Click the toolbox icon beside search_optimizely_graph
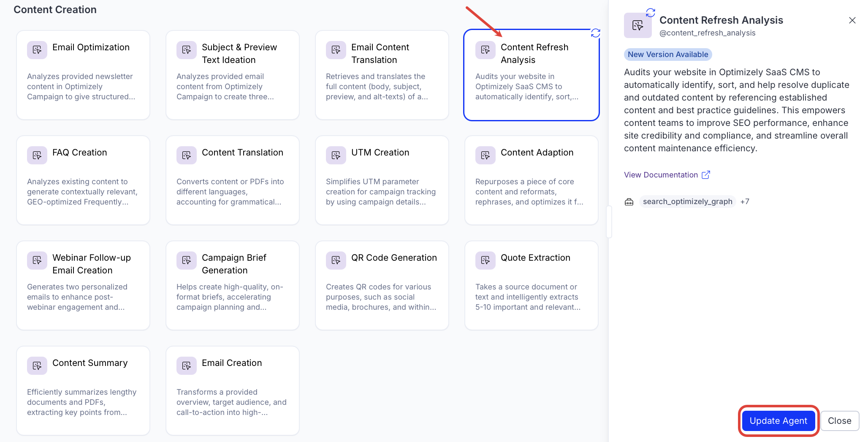The height and width of the screenshot is (442, 868). tap(629, 202)
